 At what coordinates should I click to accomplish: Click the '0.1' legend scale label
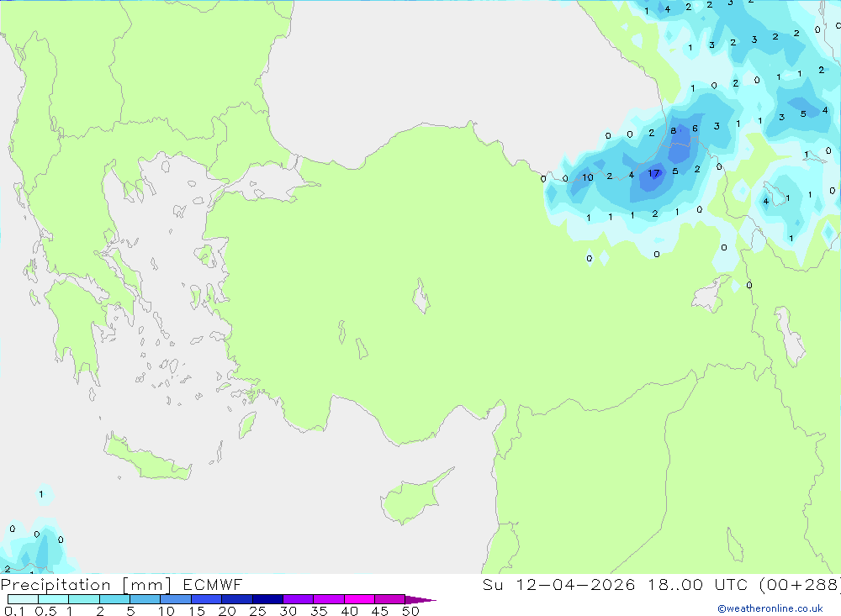pyautogui.click(x=14, y=611)
